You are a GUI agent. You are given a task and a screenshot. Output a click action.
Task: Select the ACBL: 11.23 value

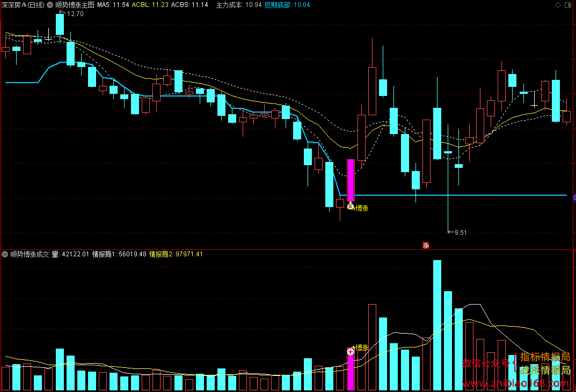150,5
